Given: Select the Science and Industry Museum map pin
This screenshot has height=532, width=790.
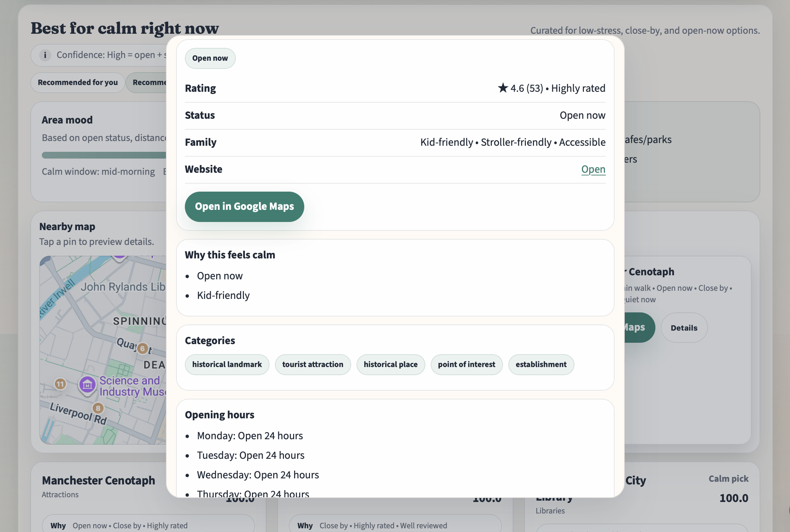Looking at the screenshot, I should 87,385.
